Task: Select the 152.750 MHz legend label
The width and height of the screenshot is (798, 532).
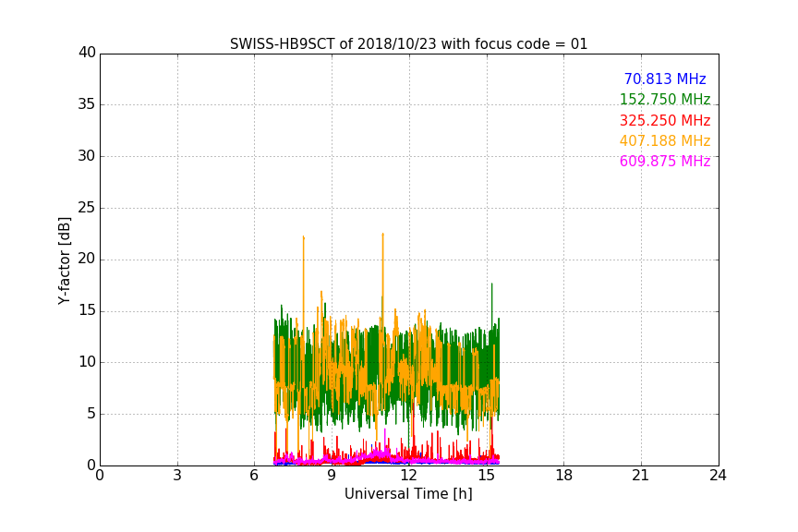Action: coord(665,99)
